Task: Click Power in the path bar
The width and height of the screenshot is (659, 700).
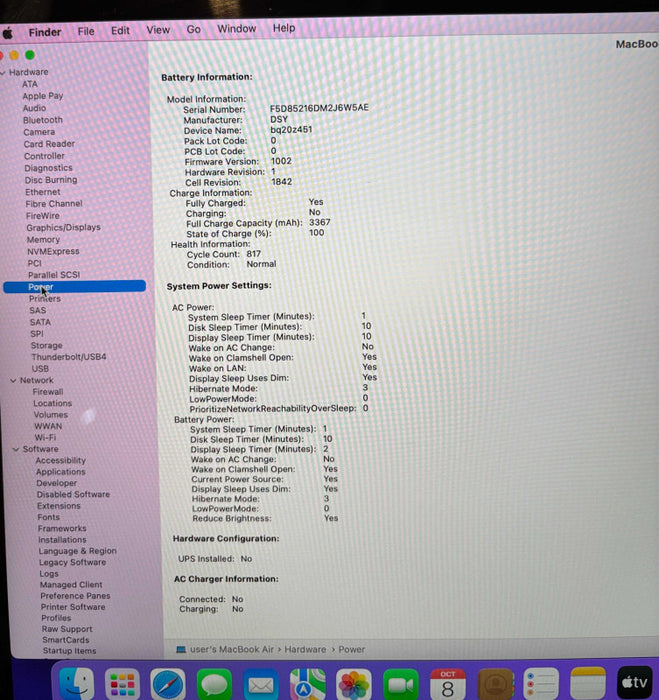Action: pos(351,649)
